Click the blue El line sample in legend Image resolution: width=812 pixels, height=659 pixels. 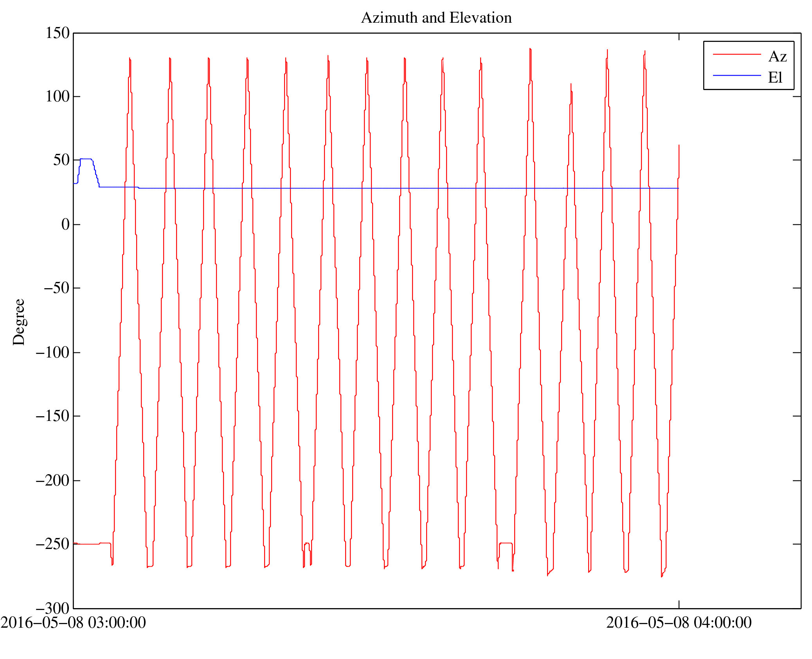[x=736, y=75]
